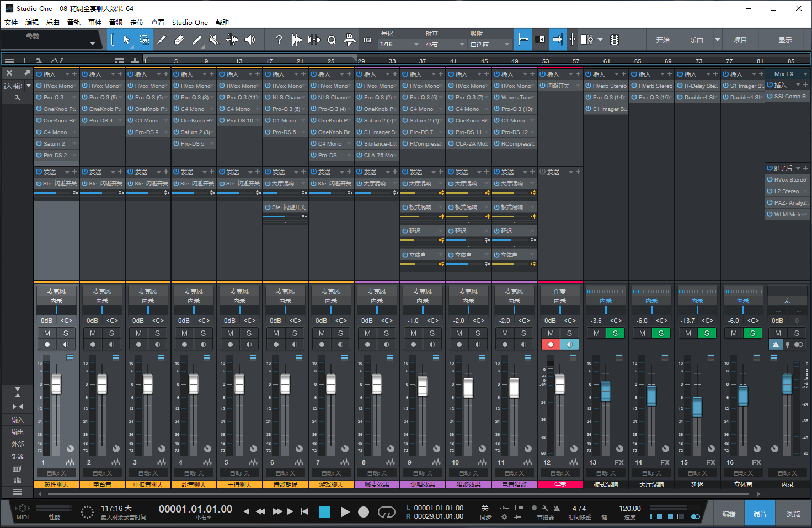Open the 时基 小节 dropdown
Image resolution: width=812 pixels, height=528 pixels.
[444, 44]
